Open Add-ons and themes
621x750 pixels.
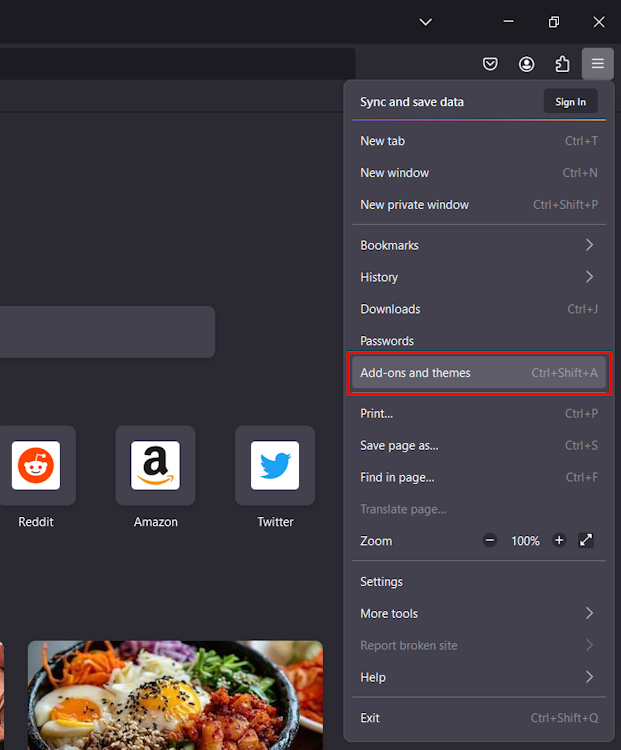click(479, 373)
